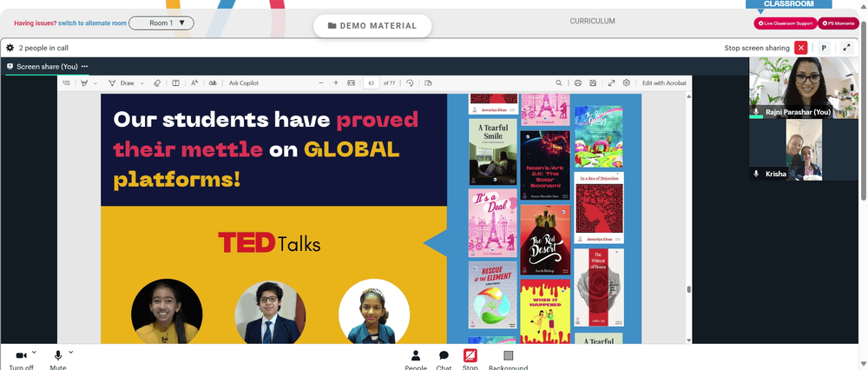Expand the call to full screen

click(x=846, y=48)
